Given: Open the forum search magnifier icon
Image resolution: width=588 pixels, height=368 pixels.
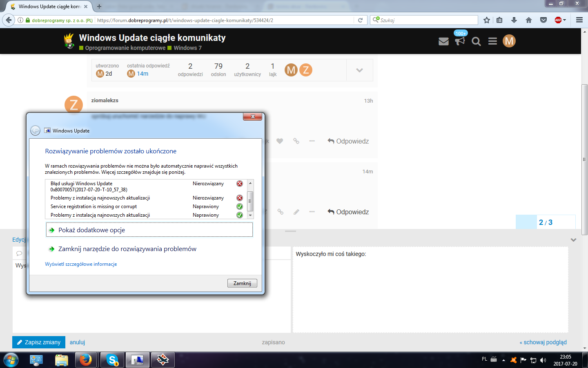Looking at the screenshot, I should [x=476, y=41].
